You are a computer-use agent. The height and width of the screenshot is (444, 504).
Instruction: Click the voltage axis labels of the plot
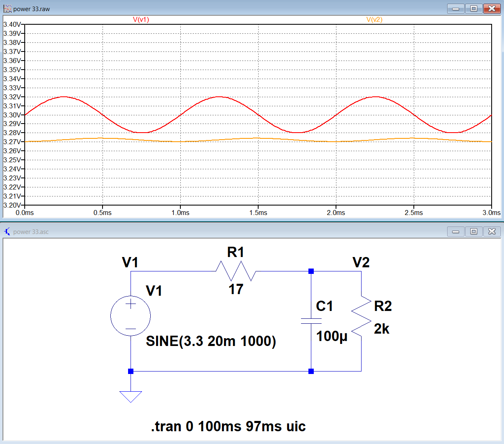pyautogui.click(x=12, y=115)
